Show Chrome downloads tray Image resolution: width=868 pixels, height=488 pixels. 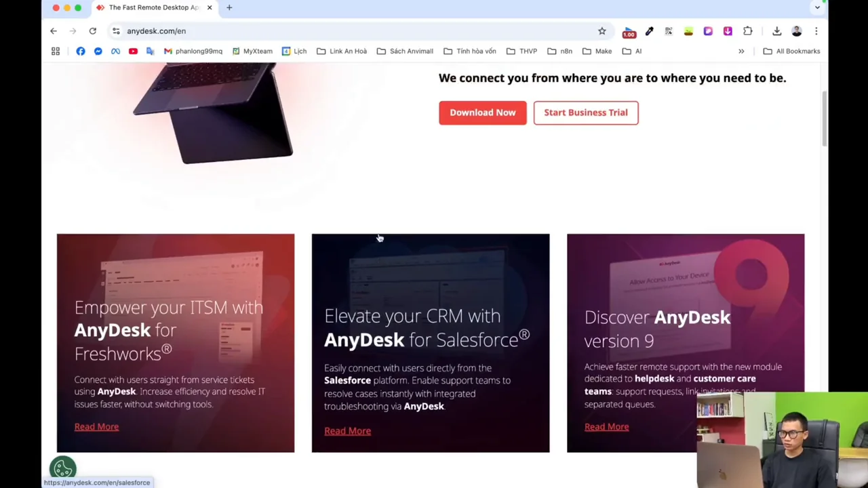click(x=777, y=31)
